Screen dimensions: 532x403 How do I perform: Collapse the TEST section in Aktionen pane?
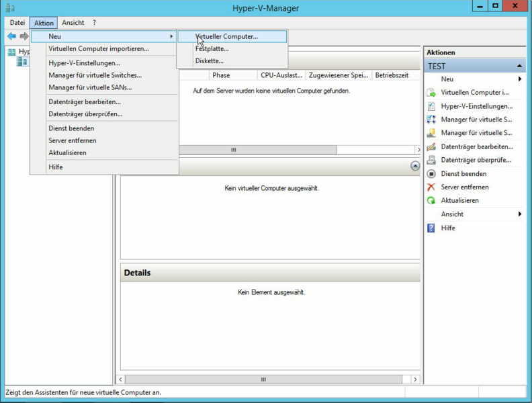tap(519, 66)
